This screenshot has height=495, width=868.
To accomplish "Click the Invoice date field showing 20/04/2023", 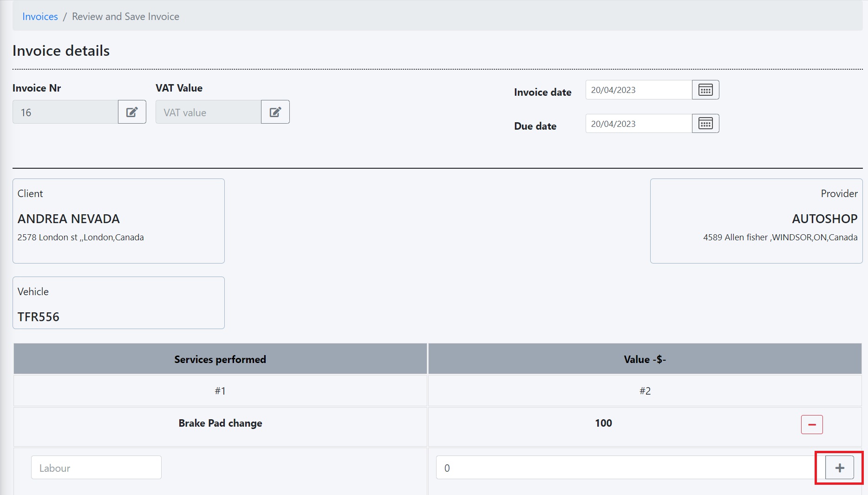I will coord(638,89).
